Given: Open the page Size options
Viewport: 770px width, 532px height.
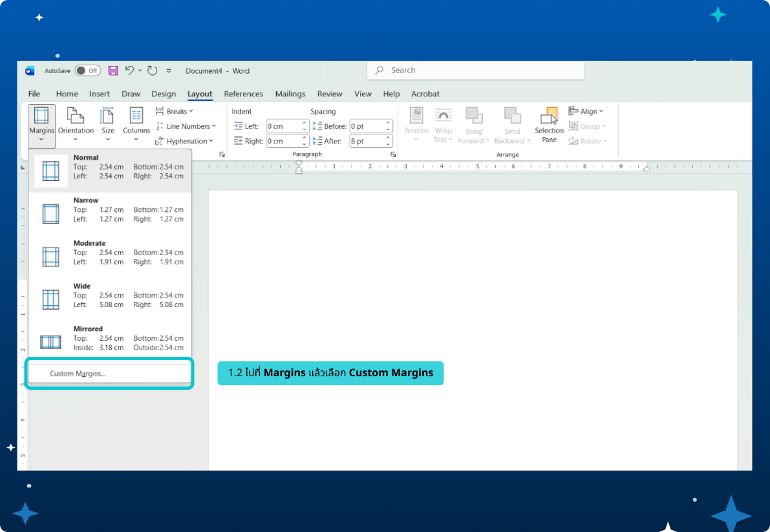Looking at the screenshot, I should click(107, 123).
